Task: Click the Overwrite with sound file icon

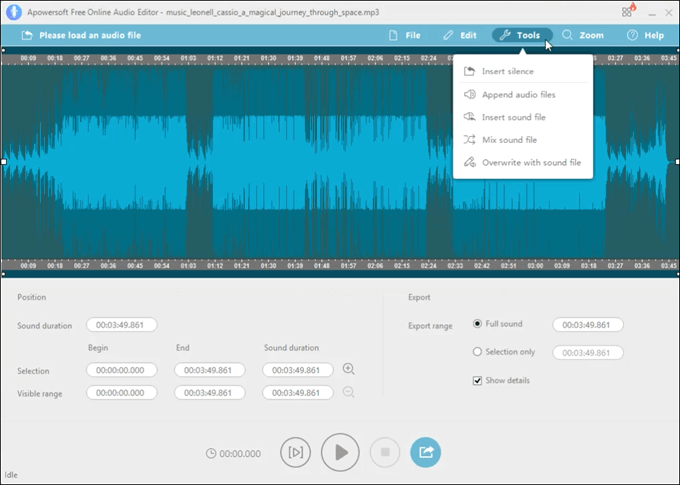Action: (x=470, y=162)
